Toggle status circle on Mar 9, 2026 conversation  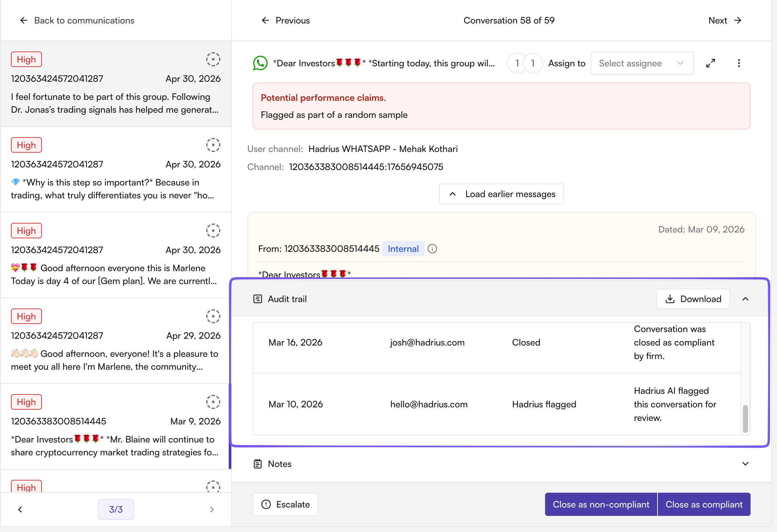[x=213, y=402]
